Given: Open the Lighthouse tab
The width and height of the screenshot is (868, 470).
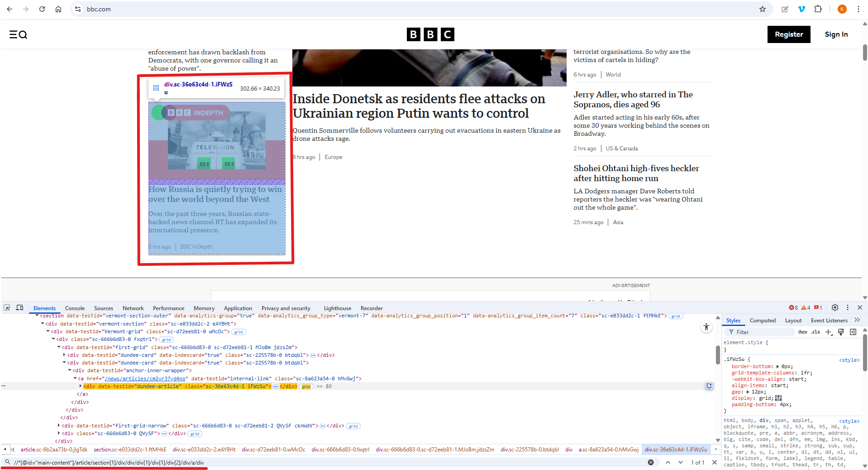Looking at the screenshot, I should 338,308.
